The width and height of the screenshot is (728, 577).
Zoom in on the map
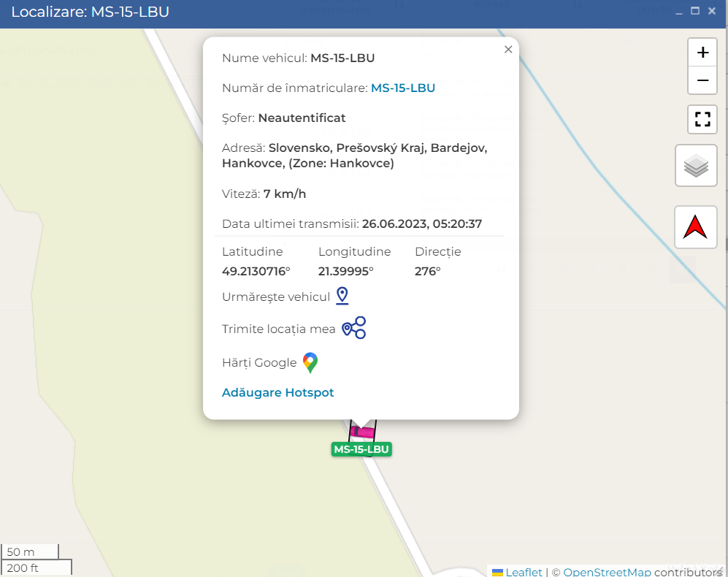(702, 53)
